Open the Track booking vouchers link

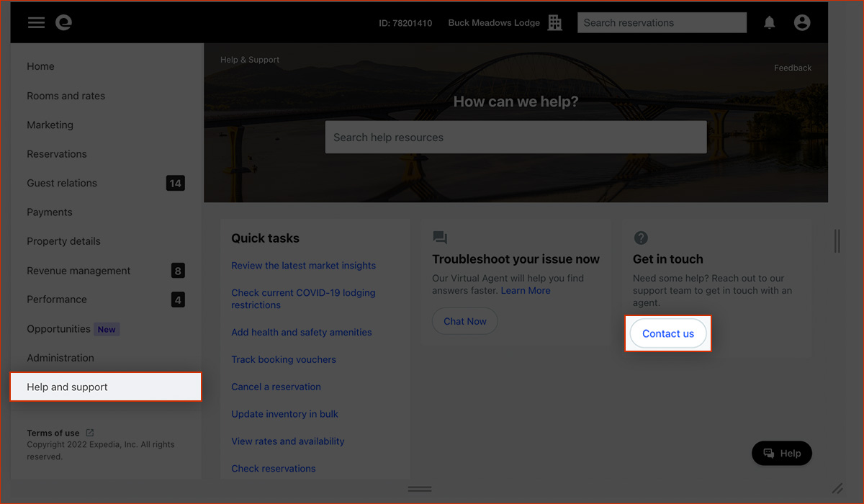[x=284, y=359]
